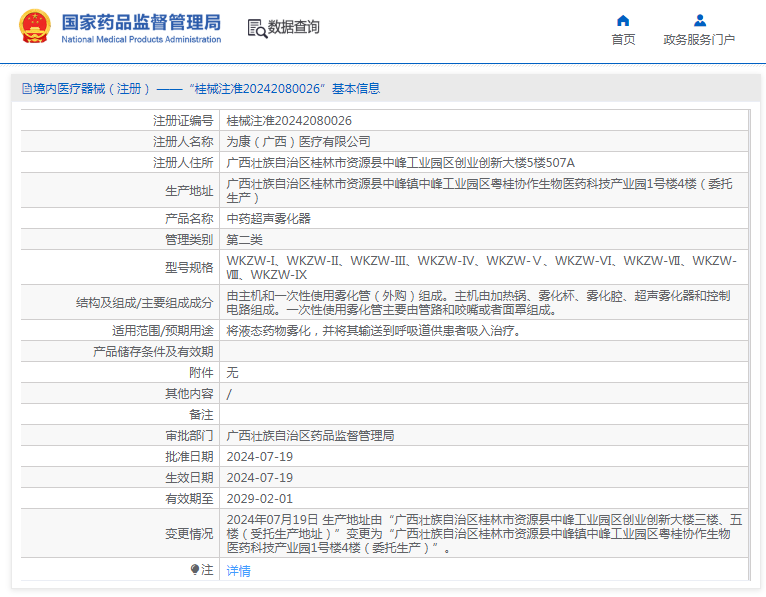Click 国家药品监督管理局 title text
The width and height of the screenshot is (766, 597).
pos(141,22)
